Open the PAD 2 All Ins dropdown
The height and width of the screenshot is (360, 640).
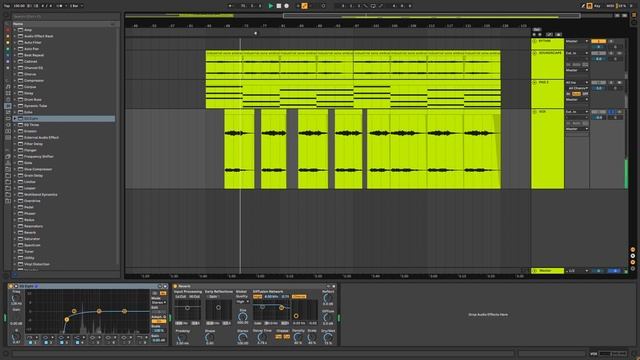pos(577,83)
